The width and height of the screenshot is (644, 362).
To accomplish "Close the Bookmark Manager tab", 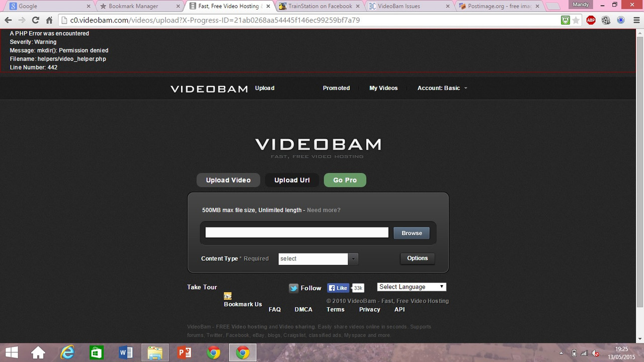I will pyautogui.click(x=179, y=6).
